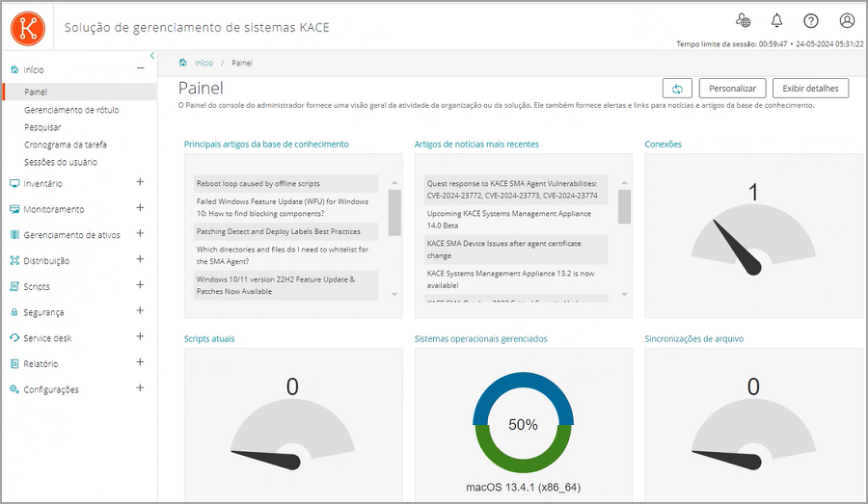Collapse the left sidebar chevron
This screenshot has height=504, width=868.
coord(152,56)
